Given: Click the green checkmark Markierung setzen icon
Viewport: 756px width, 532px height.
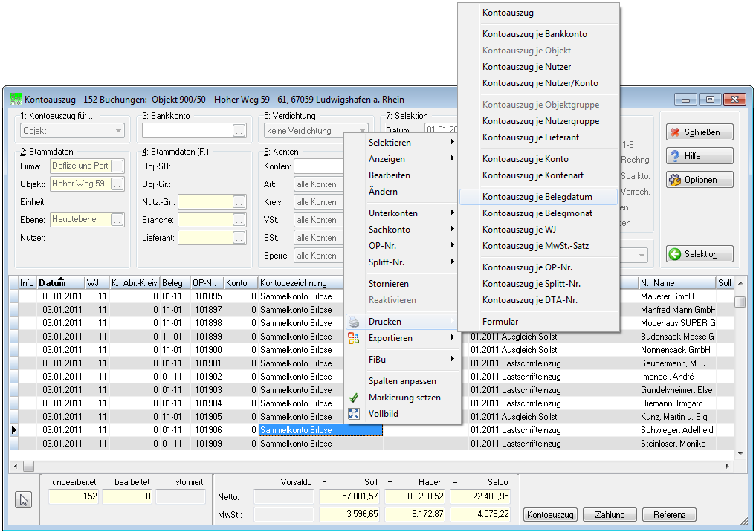Looking at the screenshot, I should point(354,398).
